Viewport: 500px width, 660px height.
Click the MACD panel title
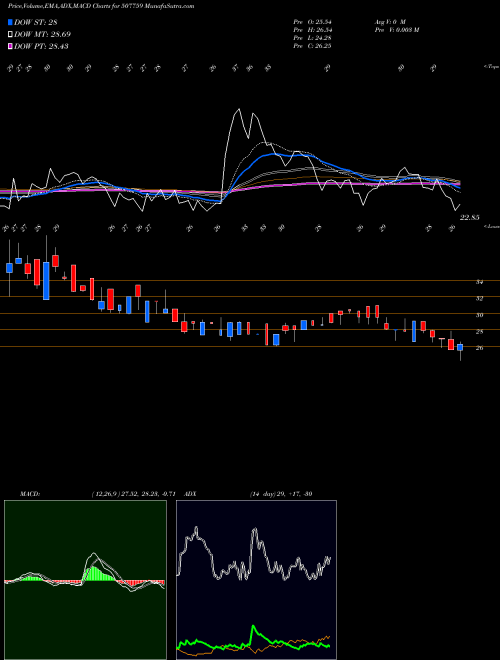[x=30, y=494]
